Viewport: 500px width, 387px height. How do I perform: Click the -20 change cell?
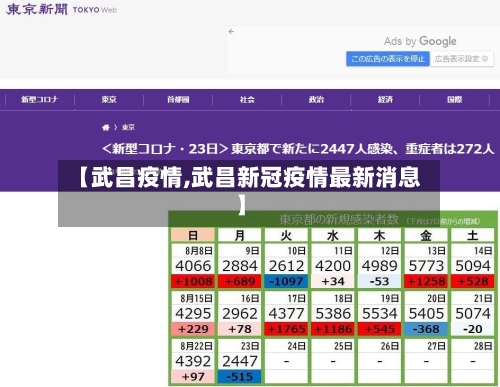click(x=473, y=329)
